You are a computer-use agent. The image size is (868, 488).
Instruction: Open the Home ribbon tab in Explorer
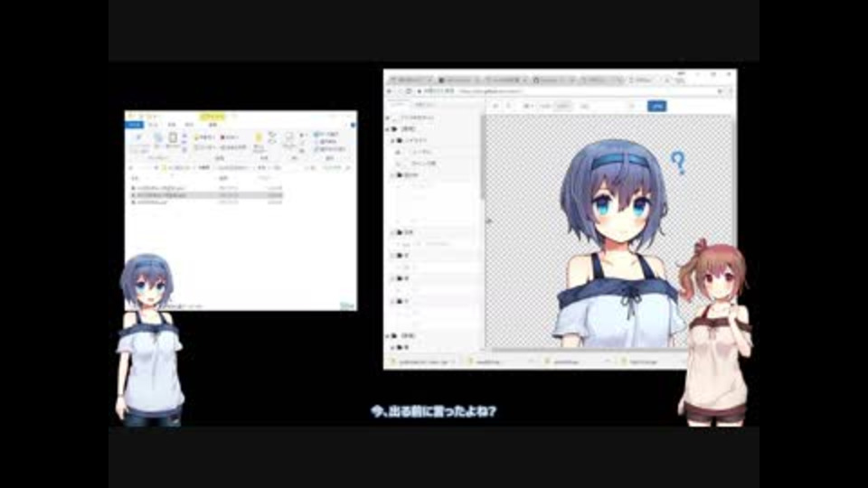[154, 125]
